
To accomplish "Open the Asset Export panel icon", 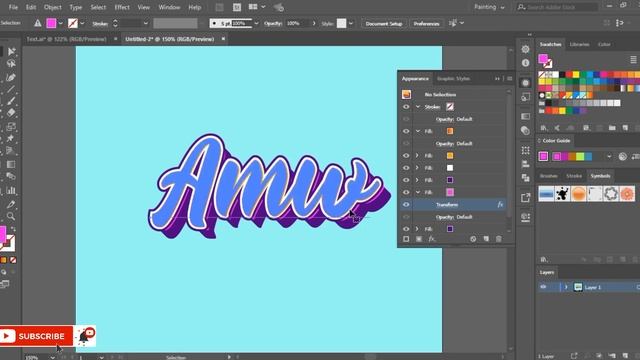I will [526, 198].
